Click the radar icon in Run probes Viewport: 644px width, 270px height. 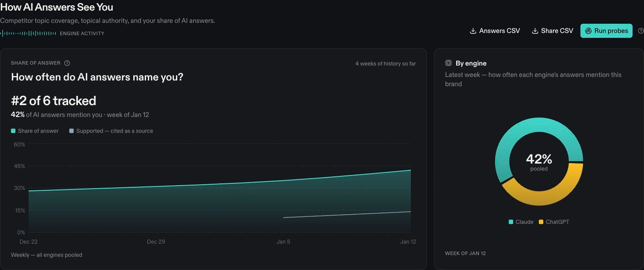pos(588,31)
